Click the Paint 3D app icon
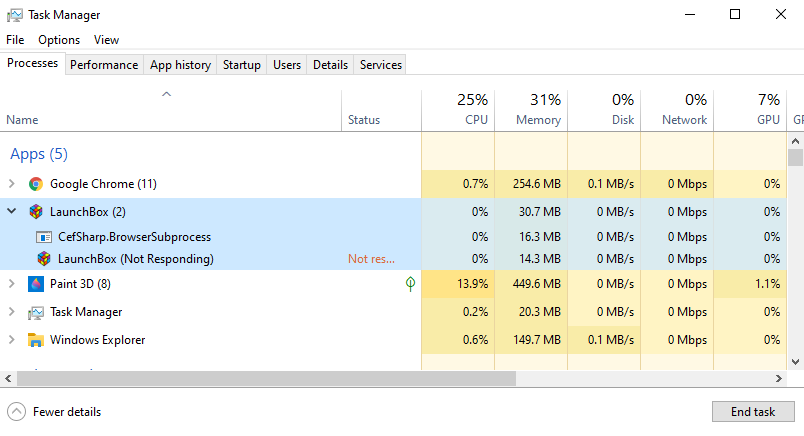804x436 pixels. point(36,284)
